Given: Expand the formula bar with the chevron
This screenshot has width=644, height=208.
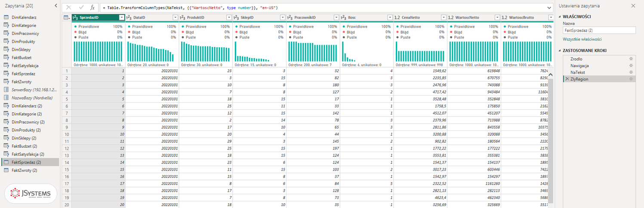Looking at the screenshot, I should click(x=549, y=8).
